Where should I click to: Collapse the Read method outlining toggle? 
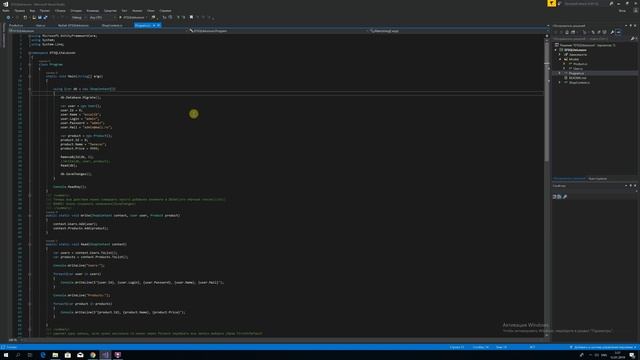[x=30, y=244]
